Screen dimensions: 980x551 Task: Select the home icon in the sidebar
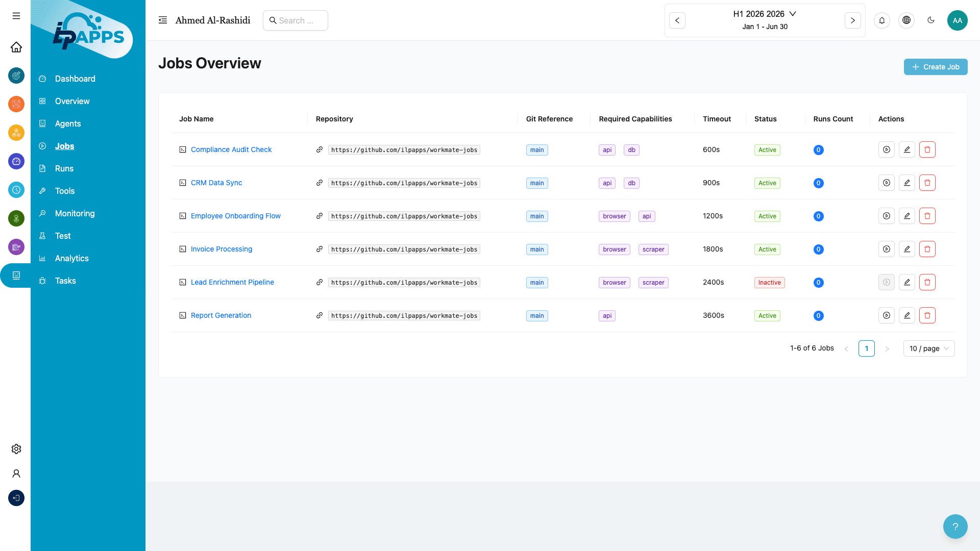click(x=16, y=47)
